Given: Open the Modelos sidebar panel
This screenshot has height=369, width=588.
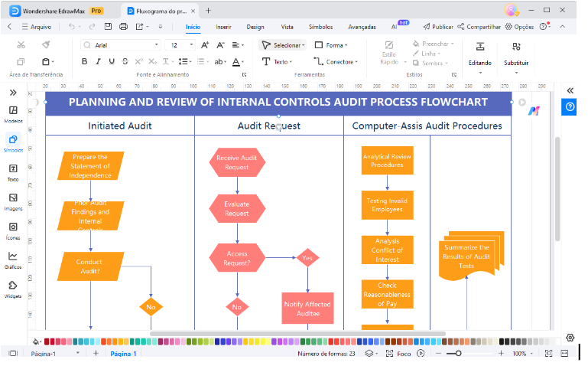Looking at the screenshot, I should click(13, 114).
